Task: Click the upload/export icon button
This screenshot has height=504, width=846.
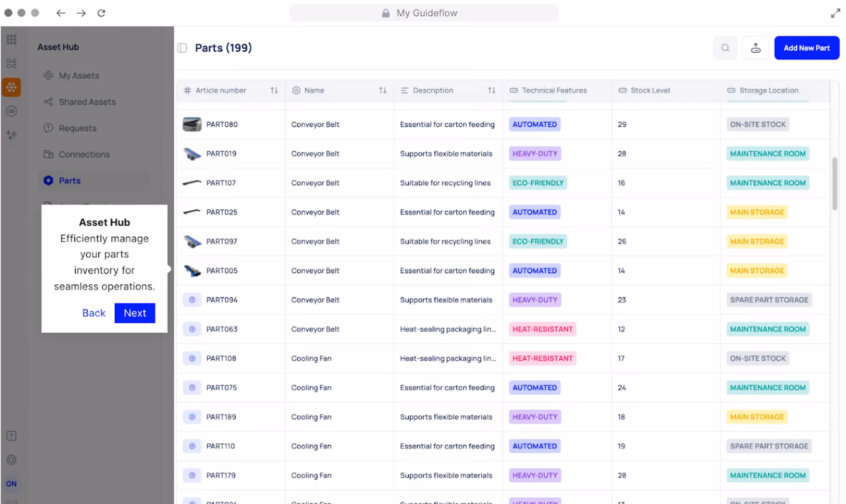Action: point(756,48)
